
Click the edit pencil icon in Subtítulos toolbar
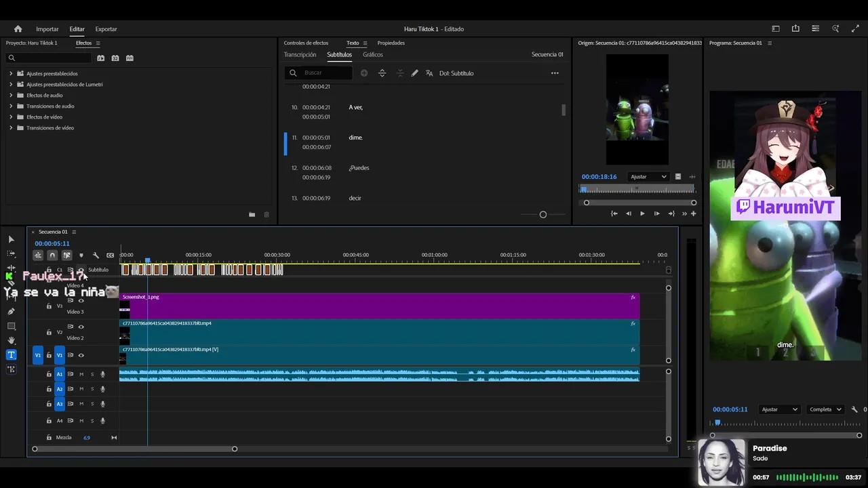pyautogui.click(x=414, y=73)
